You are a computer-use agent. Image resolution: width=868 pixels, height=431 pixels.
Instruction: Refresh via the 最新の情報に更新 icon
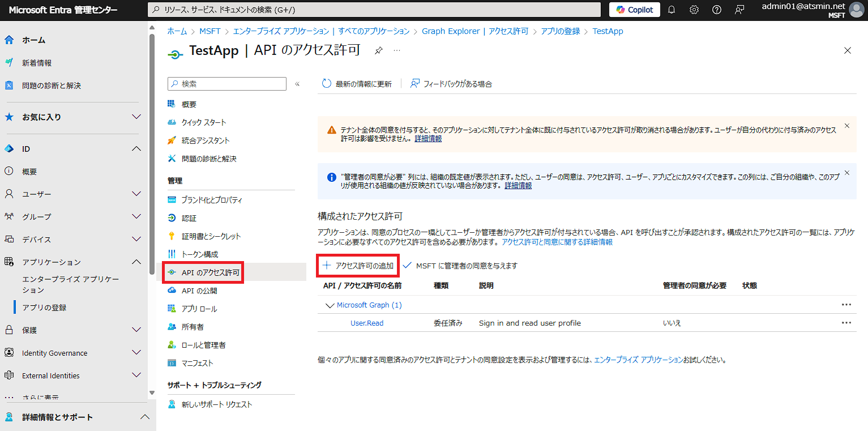326,83
